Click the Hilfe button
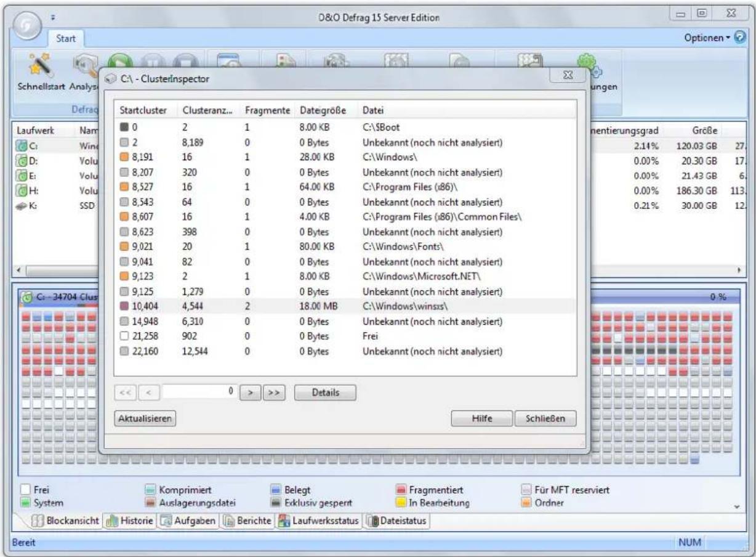Viewport: 756px width, 557px height. 481,418
